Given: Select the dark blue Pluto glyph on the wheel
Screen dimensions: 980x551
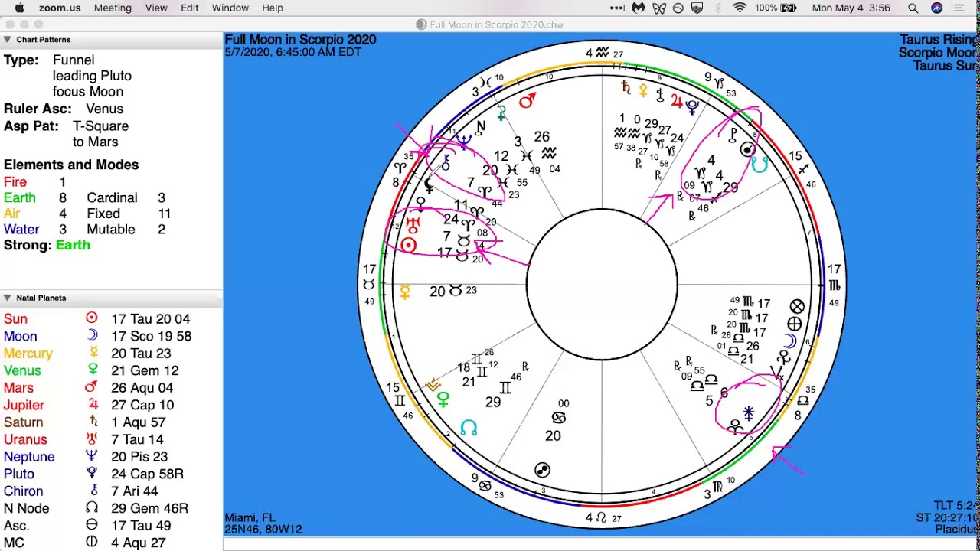Looking at the screenshot, I should pos(693,107).
